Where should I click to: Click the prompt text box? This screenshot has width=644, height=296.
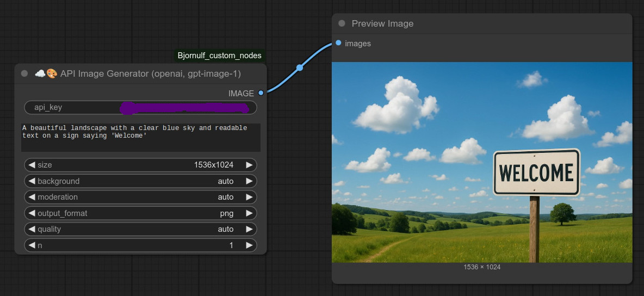tap(140, 137)
